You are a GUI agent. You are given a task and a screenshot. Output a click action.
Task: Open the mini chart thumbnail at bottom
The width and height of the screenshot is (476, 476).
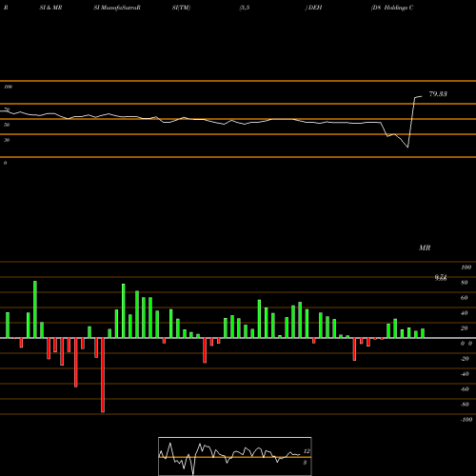(x=235, y=456)
